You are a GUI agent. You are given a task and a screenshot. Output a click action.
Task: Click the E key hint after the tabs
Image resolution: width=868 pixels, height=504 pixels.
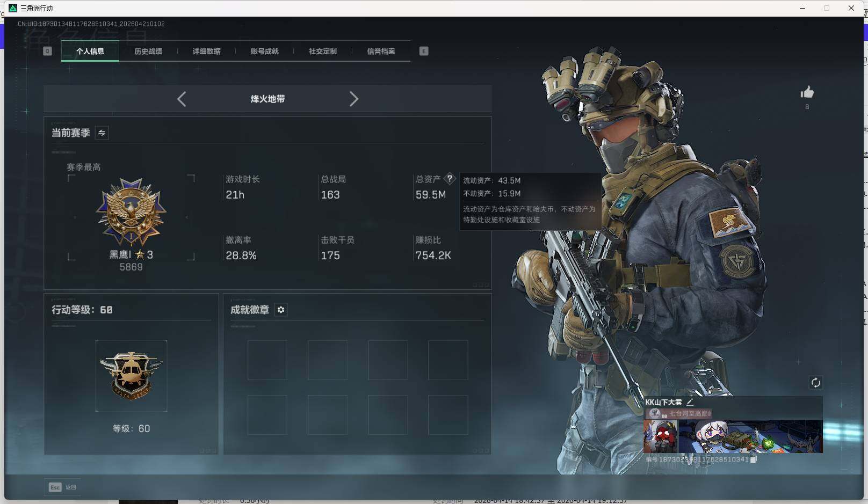point(424,51)
